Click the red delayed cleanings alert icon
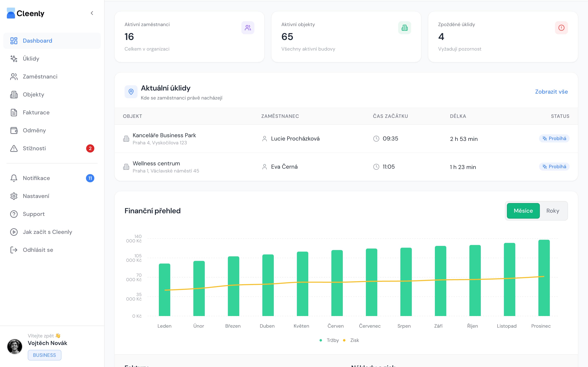The height and width of the screenshot is (367, 588). (561, 28)
